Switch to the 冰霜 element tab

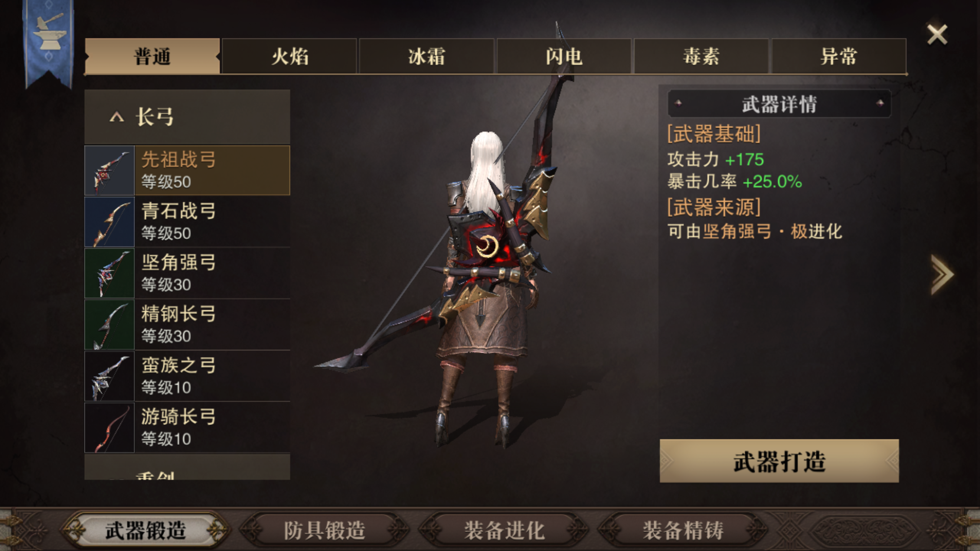point(426,56)
